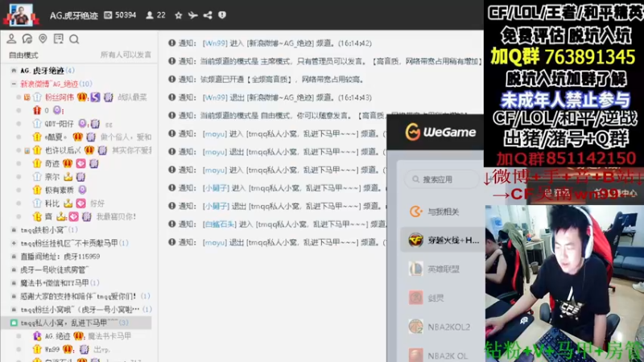Viewport: 644px width, 362px height.
Task: Select user 亲尔 in channel list
Action: tap(52, 176)
